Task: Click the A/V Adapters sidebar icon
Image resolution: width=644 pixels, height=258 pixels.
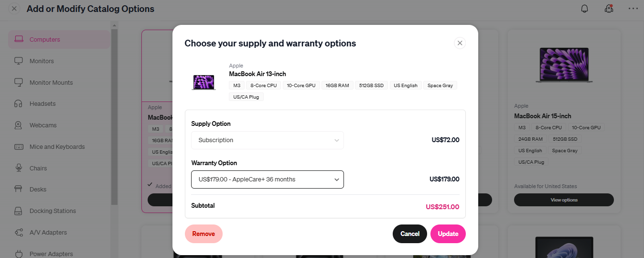Action: [x=19, y=232]
